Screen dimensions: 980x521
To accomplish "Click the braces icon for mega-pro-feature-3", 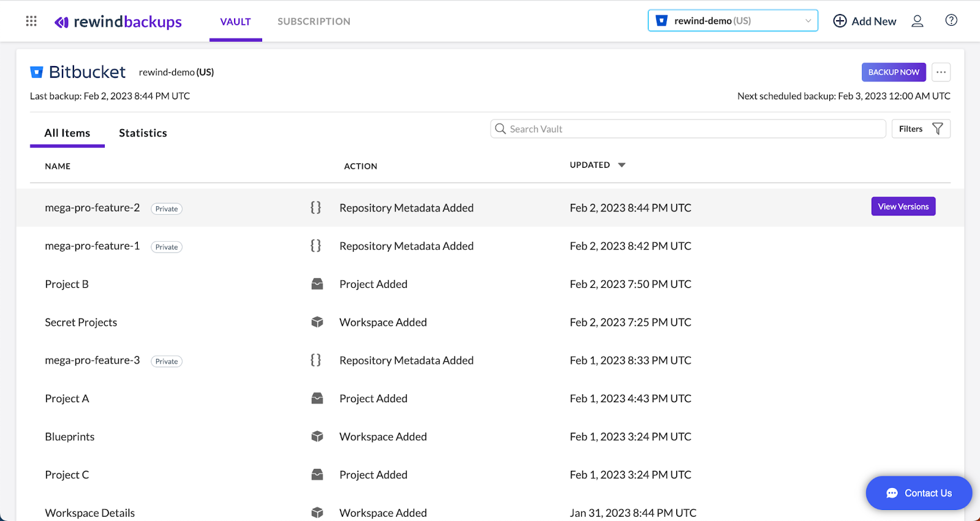I will click(x=316, y=360).
